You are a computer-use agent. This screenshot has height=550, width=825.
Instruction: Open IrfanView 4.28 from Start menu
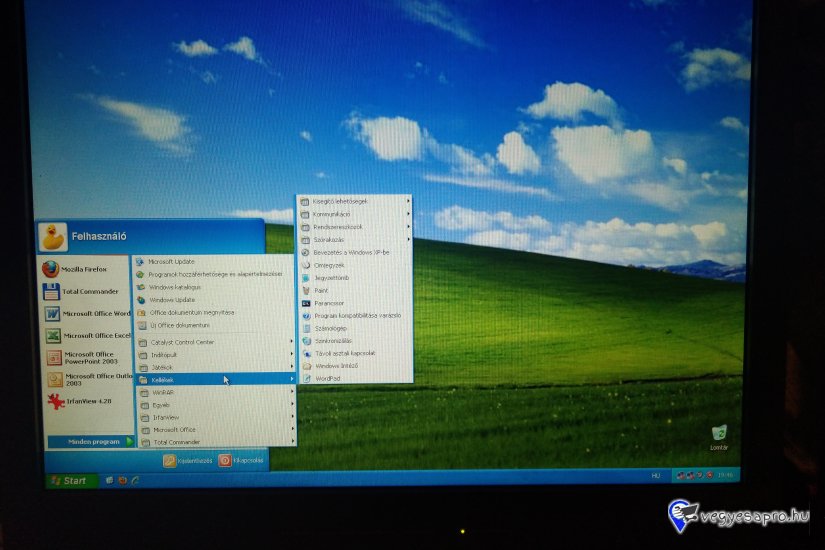(x=84, y=401)
